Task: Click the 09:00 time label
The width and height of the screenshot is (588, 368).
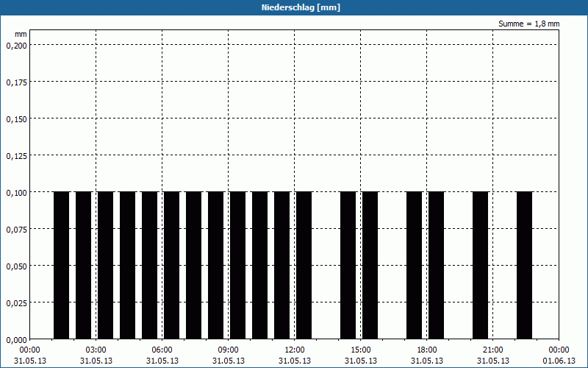Action: pyautogui.click(x=228, y=350)
